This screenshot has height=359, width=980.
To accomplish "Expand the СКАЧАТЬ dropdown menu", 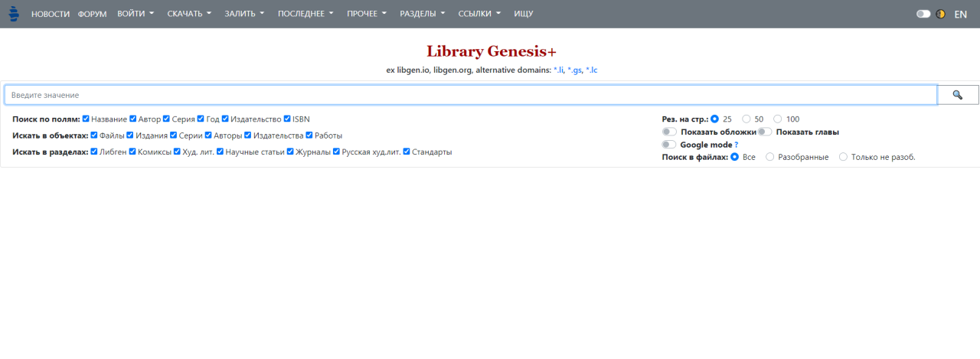I will point(189,14).
